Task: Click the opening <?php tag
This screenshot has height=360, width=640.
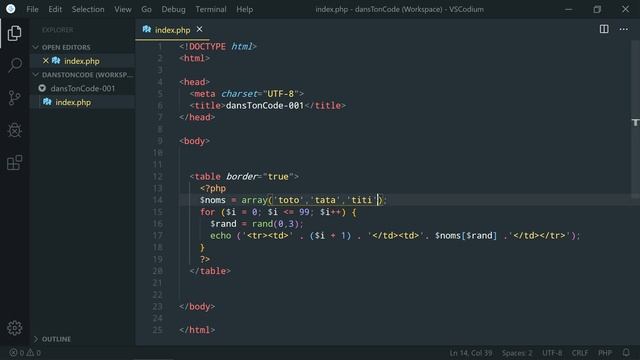Action: (213, 188)
